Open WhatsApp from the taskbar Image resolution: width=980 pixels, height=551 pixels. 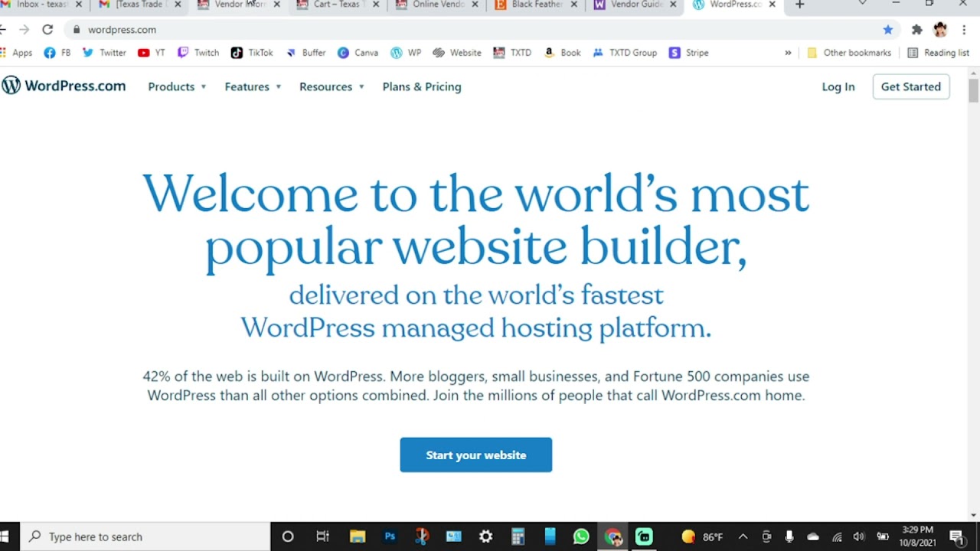(x=581, y=536)
